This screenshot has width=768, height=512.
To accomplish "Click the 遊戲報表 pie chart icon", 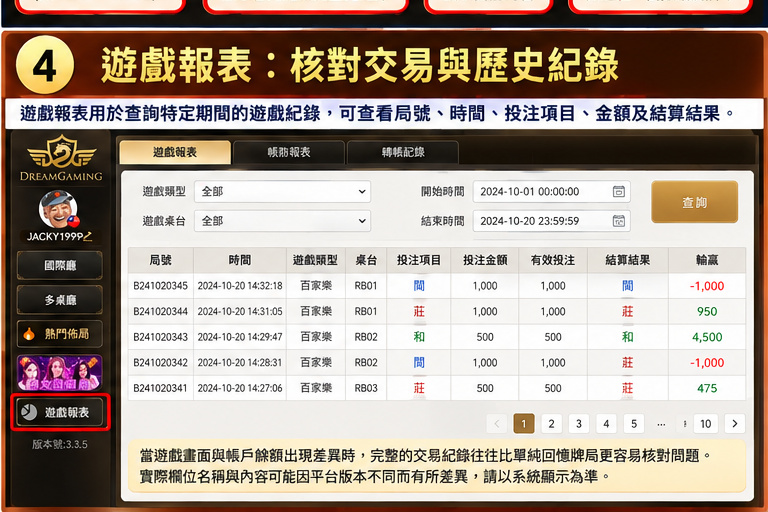I will tap(29, 412).
